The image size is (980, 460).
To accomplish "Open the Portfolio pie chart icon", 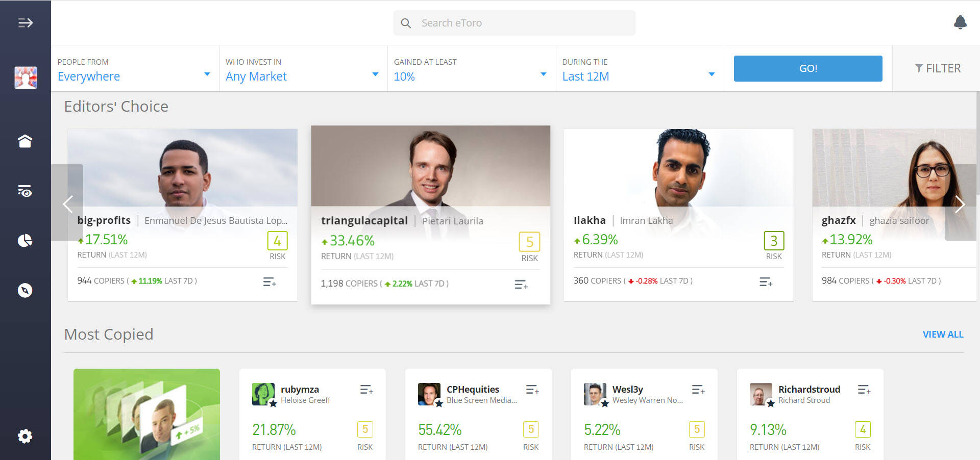I will click(x=25, y=240).
